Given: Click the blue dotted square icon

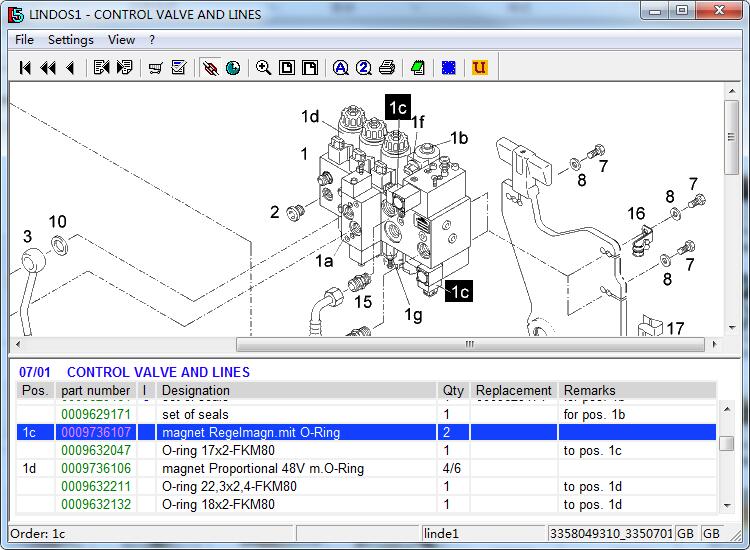Looking at the screenshot, I should 449,68.
